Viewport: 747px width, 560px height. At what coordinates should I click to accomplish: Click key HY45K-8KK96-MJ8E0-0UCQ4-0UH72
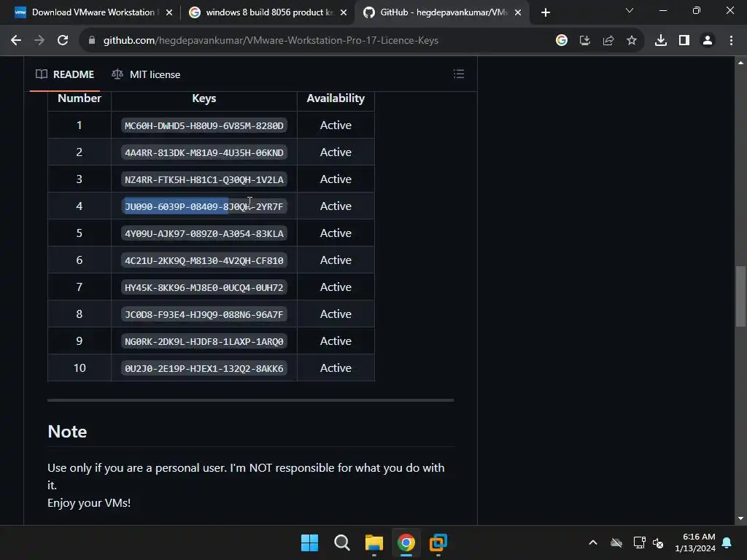[204, 287]
